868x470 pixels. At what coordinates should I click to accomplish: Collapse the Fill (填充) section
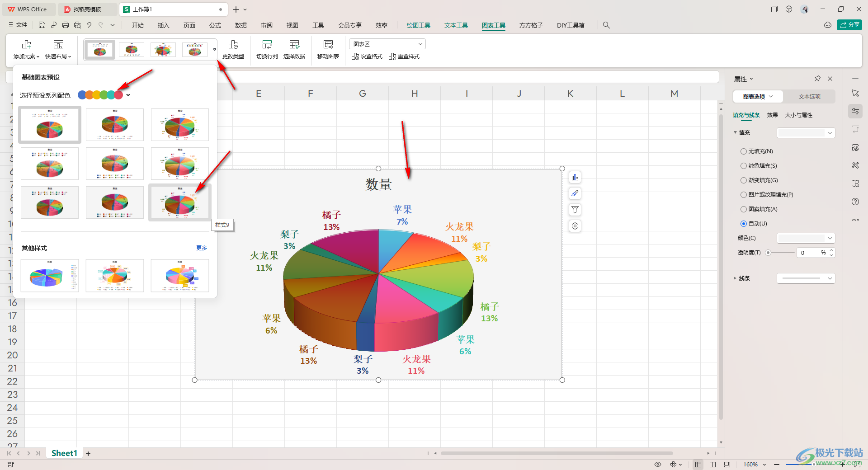click(x=735, y=132)
